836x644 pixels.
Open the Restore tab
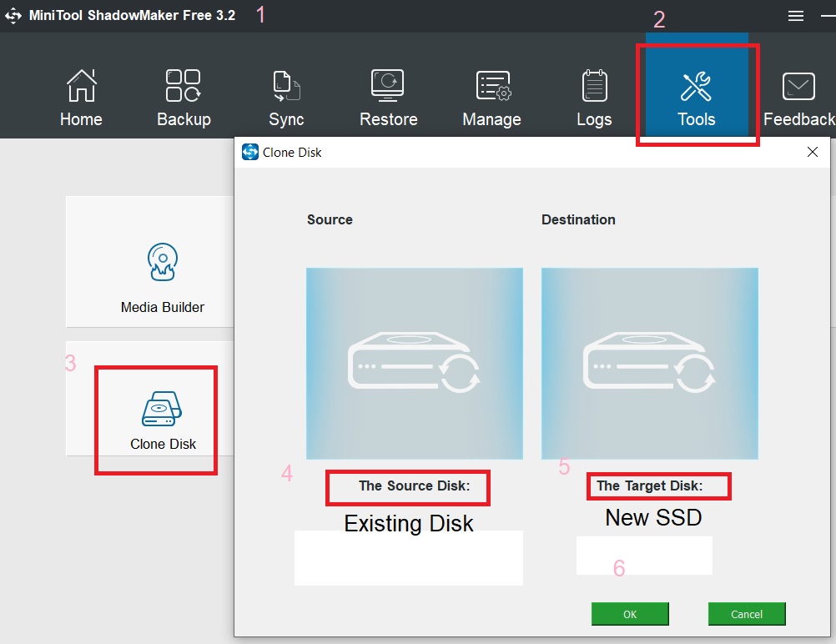(388, 98)
